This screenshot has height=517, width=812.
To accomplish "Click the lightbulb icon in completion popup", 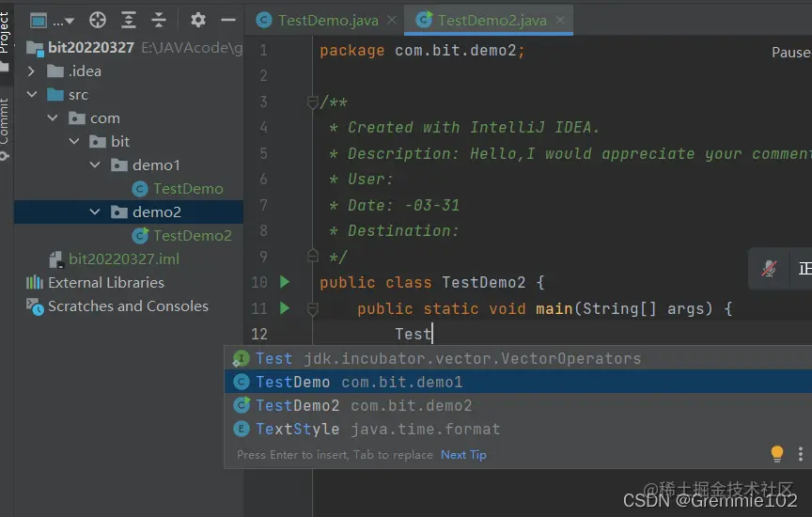I will coord(777,454).
